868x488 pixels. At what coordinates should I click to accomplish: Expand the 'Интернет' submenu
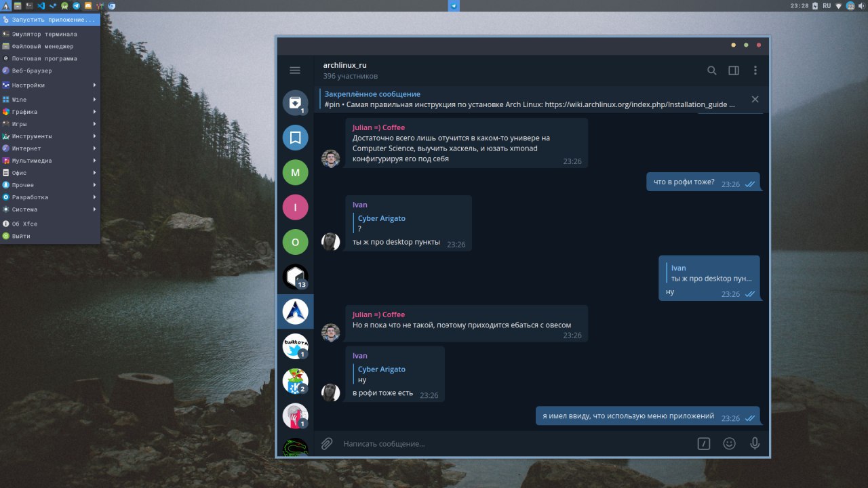(x=50, y=148)
